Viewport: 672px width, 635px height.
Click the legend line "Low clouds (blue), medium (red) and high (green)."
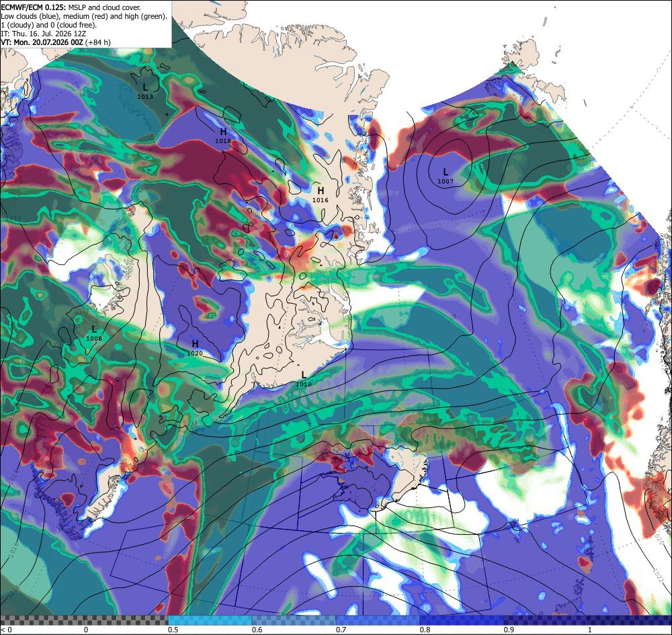(84, 16)
